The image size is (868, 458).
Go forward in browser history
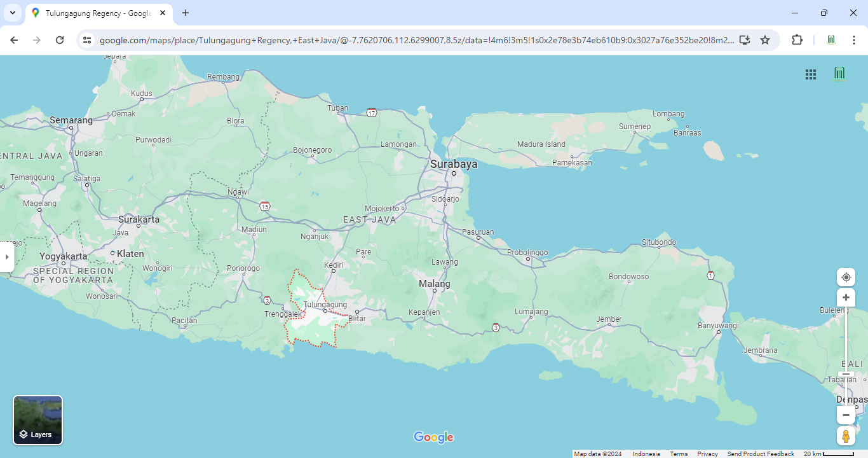click(x=37, y=40)
